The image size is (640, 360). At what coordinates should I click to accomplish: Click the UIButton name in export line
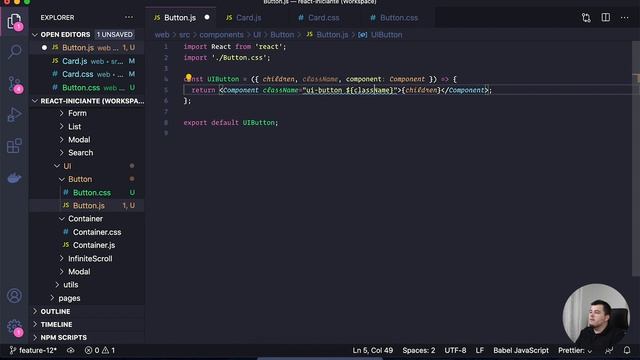pyautogui.click(x=258, y=122)
